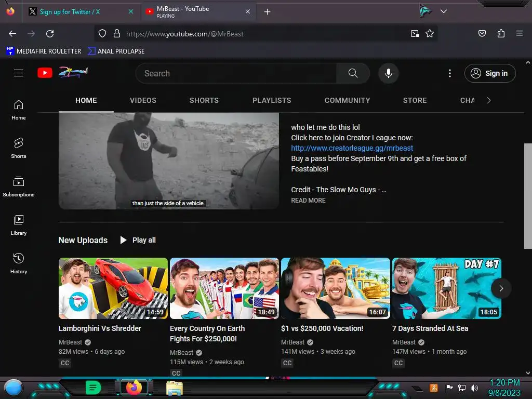
Task: Select the COMMUNITY channel tab
Action: 347,100
